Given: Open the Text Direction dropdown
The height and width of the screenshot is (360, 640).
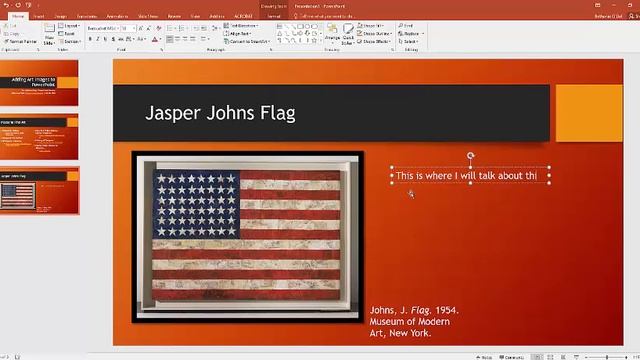Looking at the screenshot, I should 241,26.
